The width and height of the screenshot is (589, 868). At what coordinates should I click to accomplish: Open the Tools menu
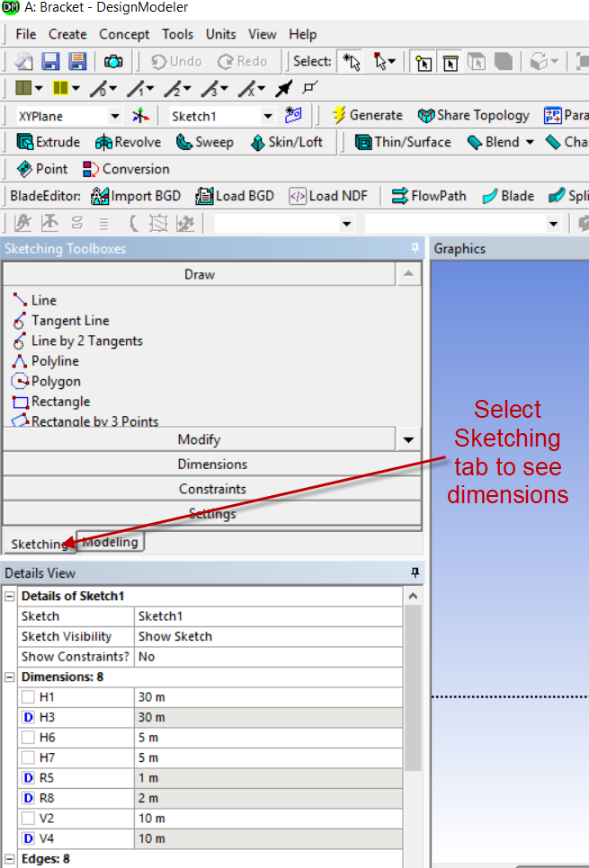click(177, 34)
